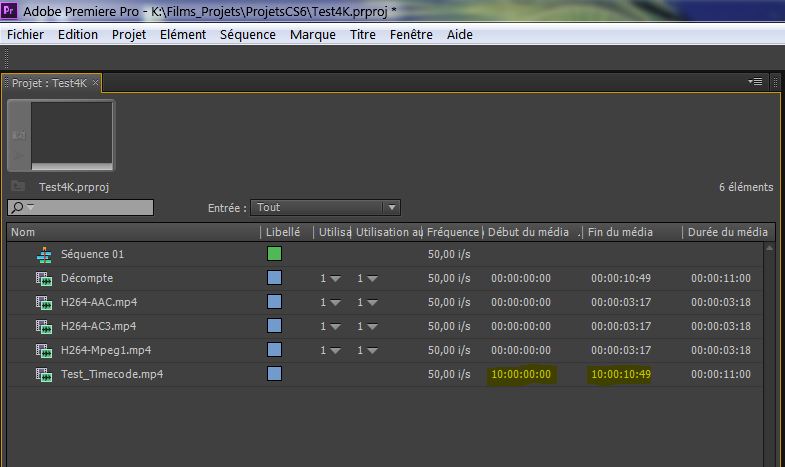Open the Fichier menu
This screenshot has height=467, width=785.
tap(26, 35)
